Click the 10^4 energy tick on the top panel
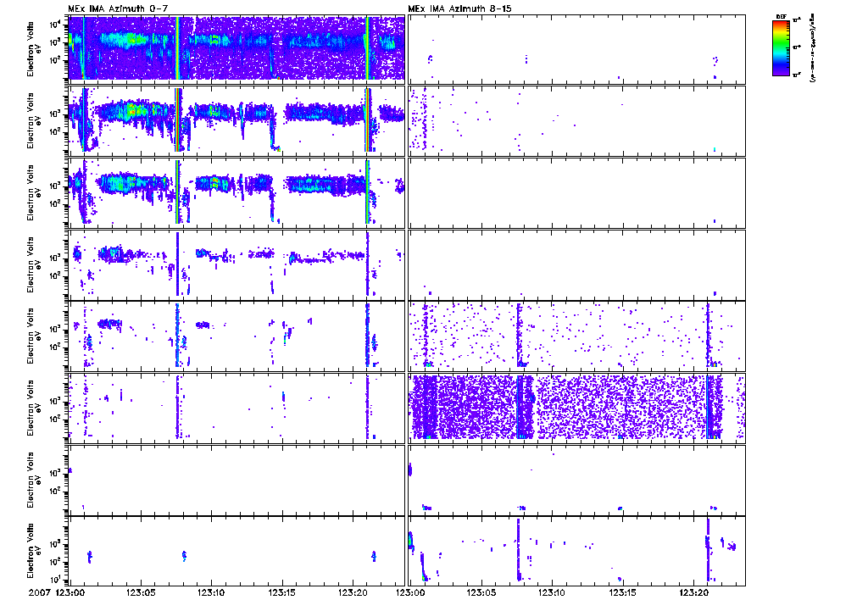Screen dimensions: 868x600 pyautogui.click(x=55, y=25)
